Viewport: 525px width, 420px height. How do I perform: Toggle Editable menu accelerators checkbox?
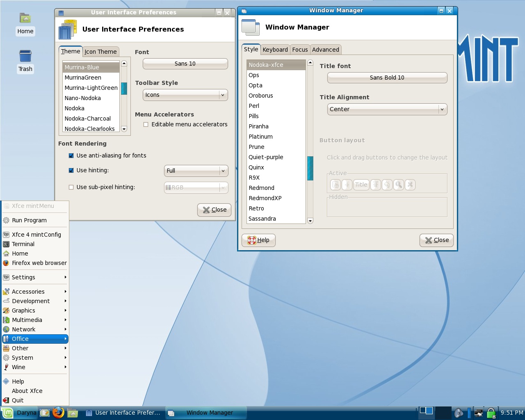click(146, 124)
